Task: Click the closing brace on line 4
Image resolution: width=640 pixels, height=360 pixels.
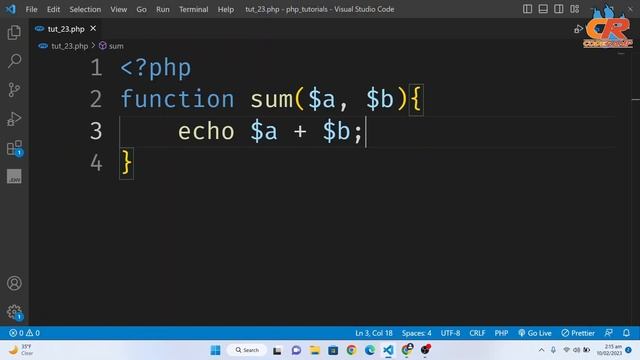Action: click(x=127, y=163)
